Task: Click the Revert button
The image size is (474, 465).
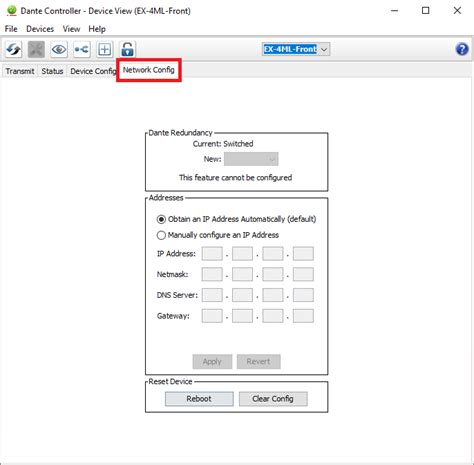Action: coord(258,362)
